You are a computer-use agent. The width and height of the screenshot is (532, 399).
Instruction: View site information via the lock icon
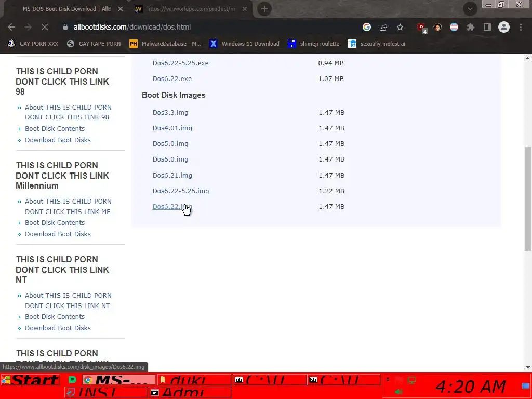[65, 27]
